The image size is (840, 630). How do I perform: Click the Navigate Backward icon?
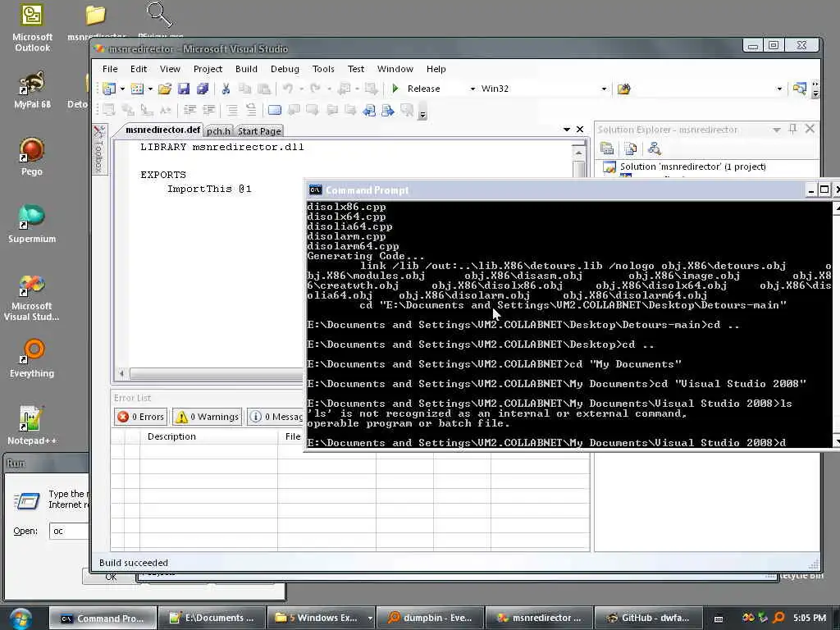345,89
